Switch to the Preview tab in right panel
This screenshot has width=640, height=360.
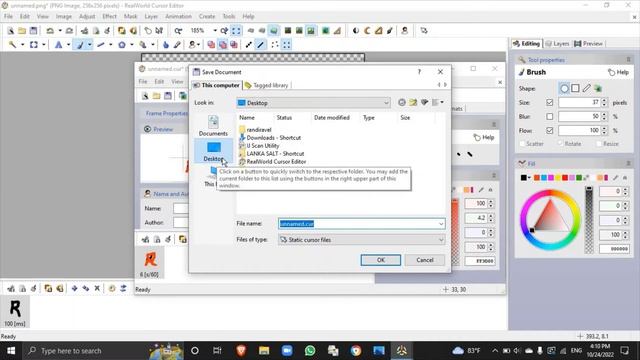coord(588,43)
